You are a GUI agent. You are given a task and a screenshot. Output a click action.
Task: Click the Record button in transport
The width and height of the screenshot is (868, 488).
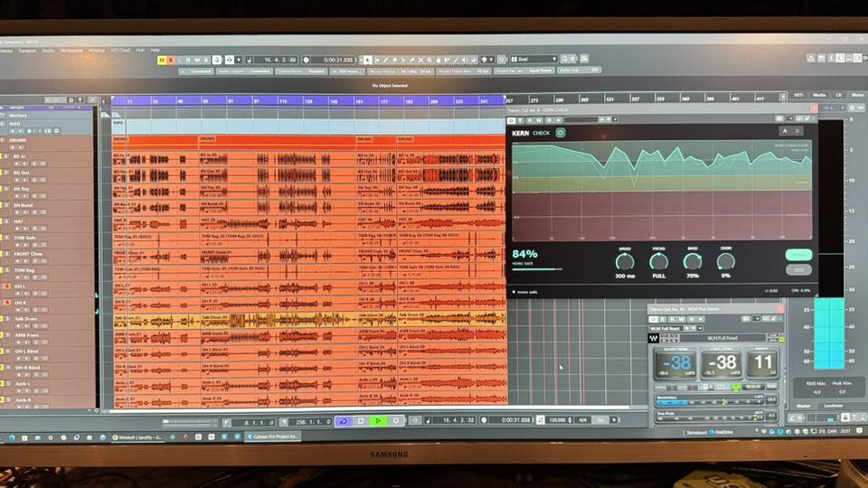396,420
